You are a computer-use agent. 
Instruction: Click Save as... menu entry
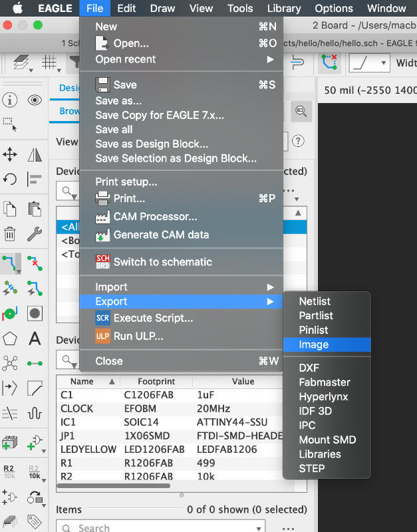[x=181, y=101]
